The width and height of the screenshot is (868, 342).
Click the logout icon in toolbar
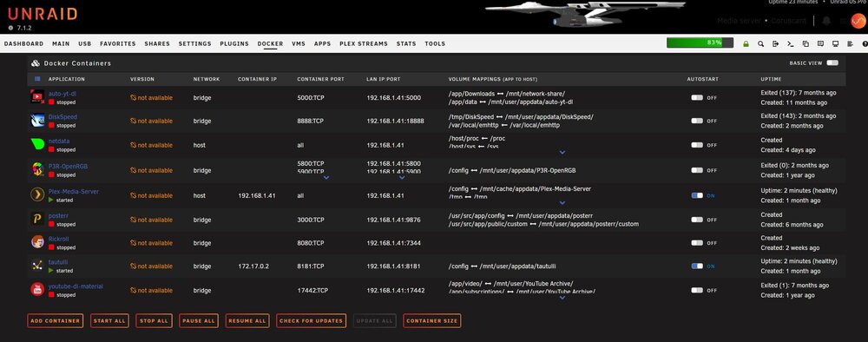click(x=775, y=43)
